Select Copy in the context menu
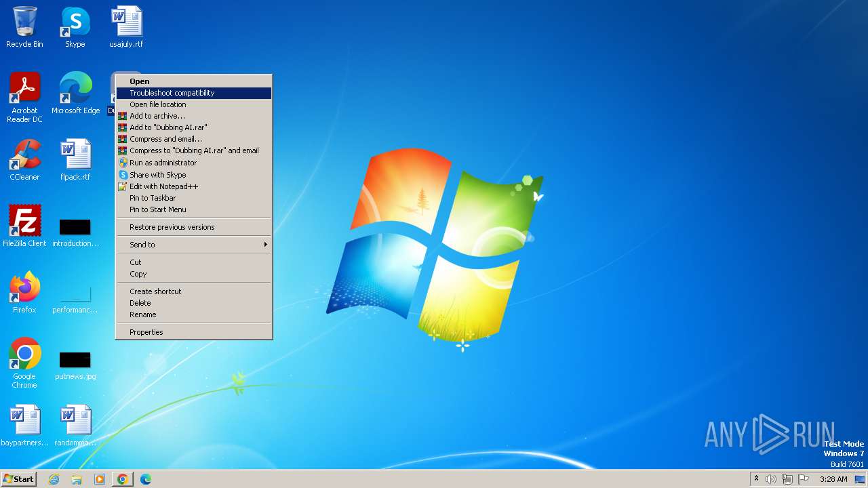The height and width of the screenshot is (488, 868). point(194,274)
